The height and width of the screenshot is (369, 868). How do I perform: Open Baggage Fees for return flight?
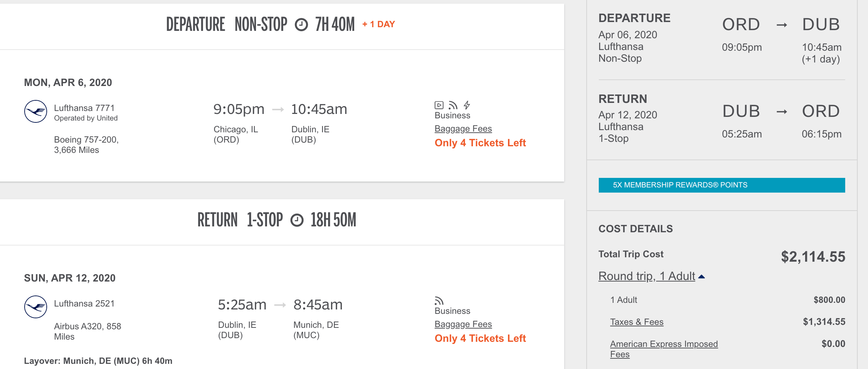[463, 324]
